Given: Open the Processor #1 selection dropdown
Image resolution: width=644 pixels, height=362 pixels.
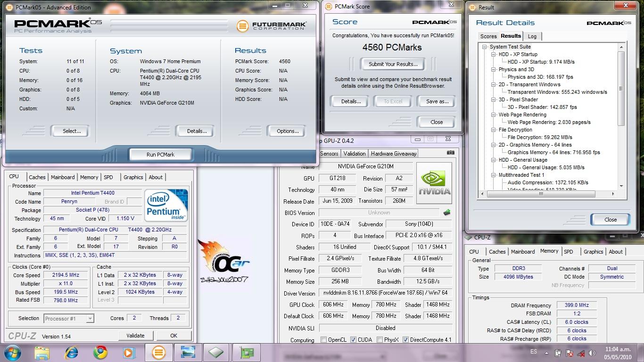Looking at the screenshot, I should (69, 319).
